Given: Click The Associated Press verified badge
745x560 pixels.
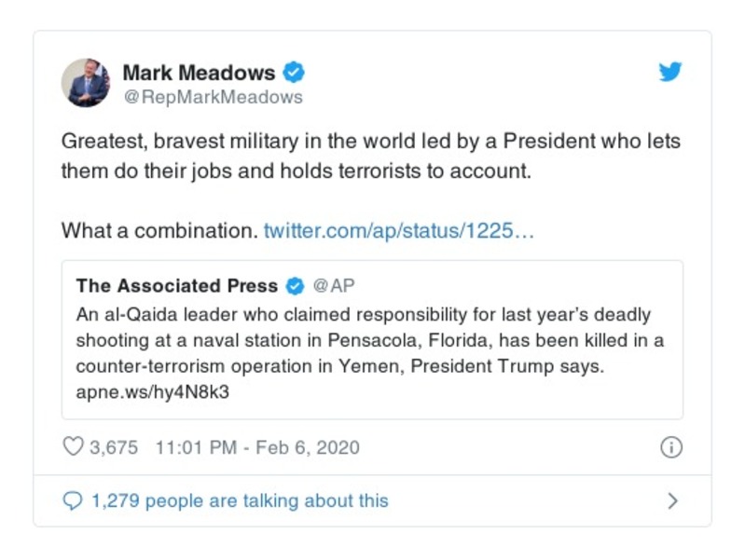Looking at the screenshot, I should [295, 285].
